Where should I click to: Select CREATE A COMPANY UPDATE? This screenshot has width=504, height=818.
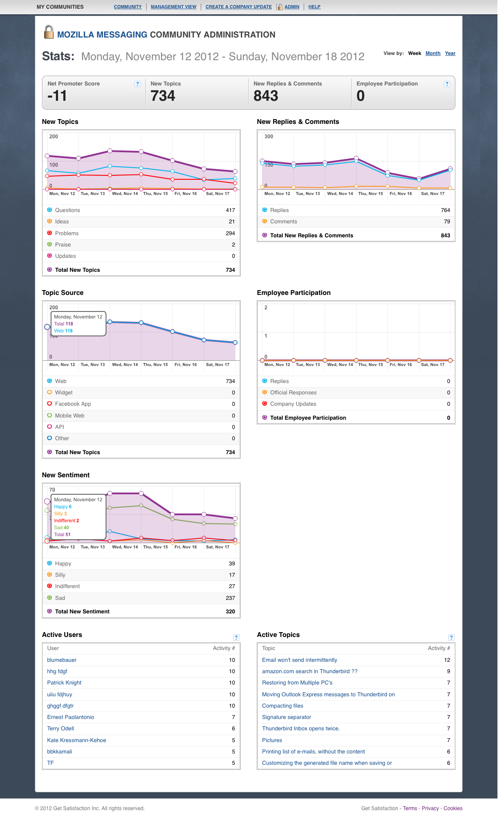click(239, 7)
